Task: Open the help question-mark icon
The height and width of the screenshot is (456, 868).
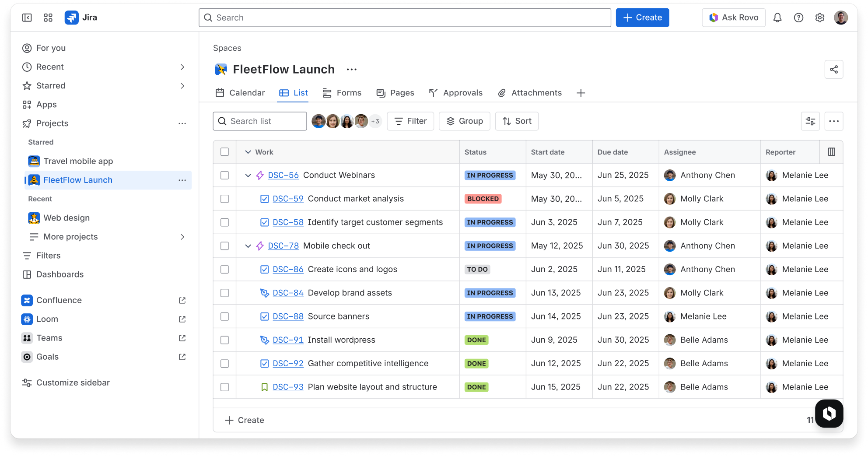Action: [x=798, y=18]
